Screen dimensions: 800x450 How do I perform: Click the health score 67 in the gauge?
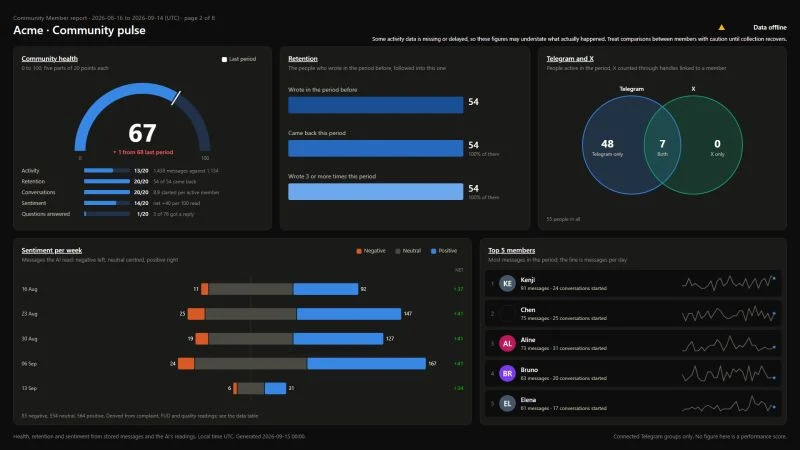[x=142, y=133]
